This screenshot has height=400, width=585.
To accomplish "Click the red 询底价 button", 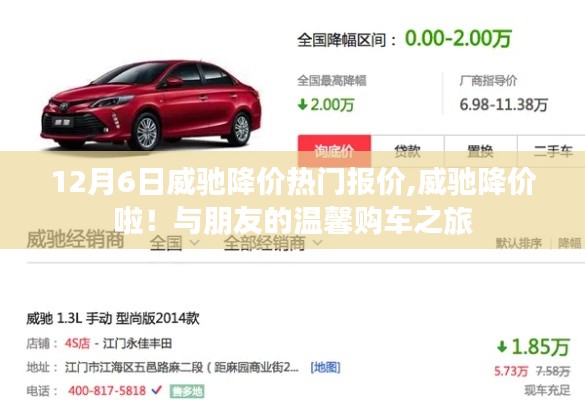I will click(334, 151).
